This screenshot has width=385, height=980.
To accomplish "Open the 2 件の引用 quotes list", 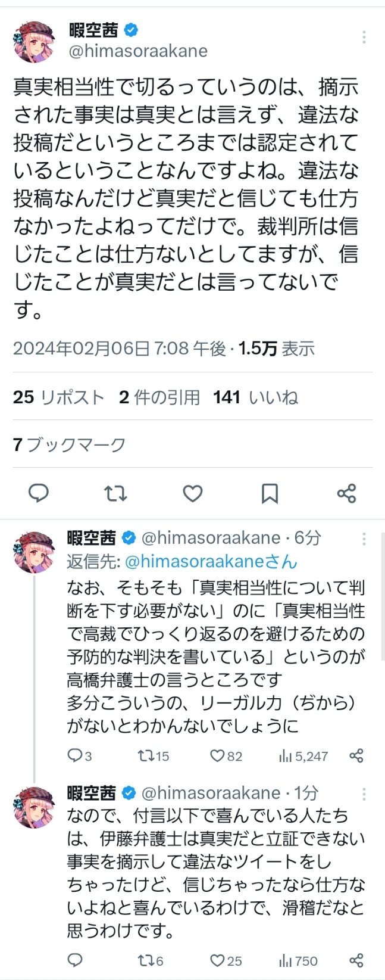I will click(159, 397).
